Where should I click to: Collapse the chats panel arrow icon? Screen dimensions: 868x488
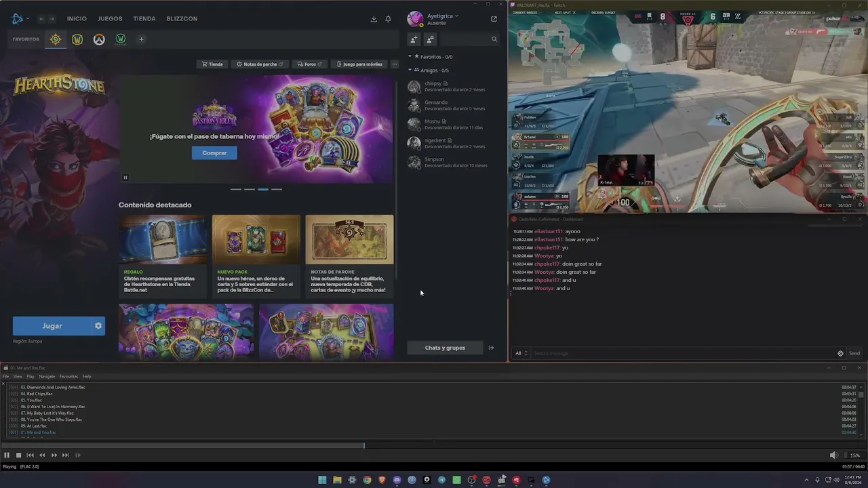coord(491,348)
